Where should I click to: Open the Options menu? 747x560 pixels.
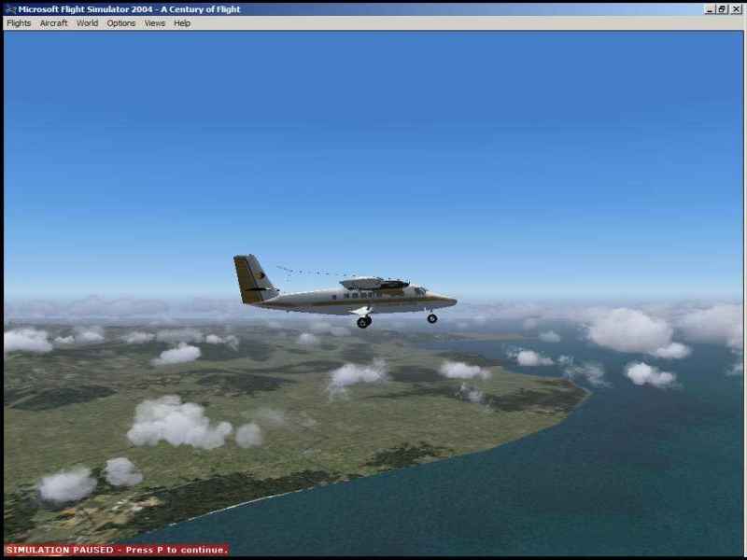(x=121, y=23)
